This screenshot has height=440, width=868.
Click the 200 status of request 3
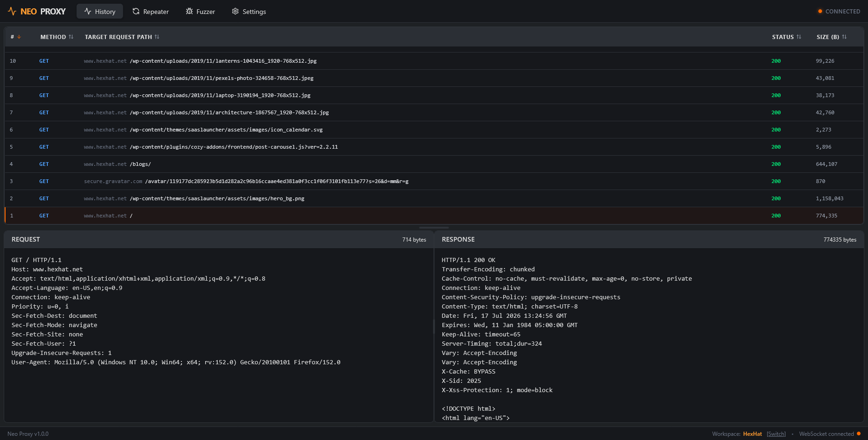[x=776, y=181]
